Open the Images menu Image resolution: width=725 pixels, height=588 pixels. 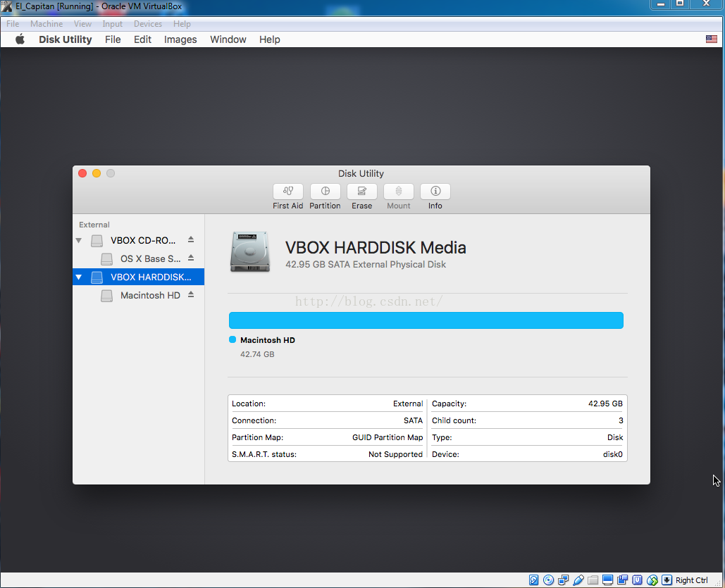click(180, 39)
